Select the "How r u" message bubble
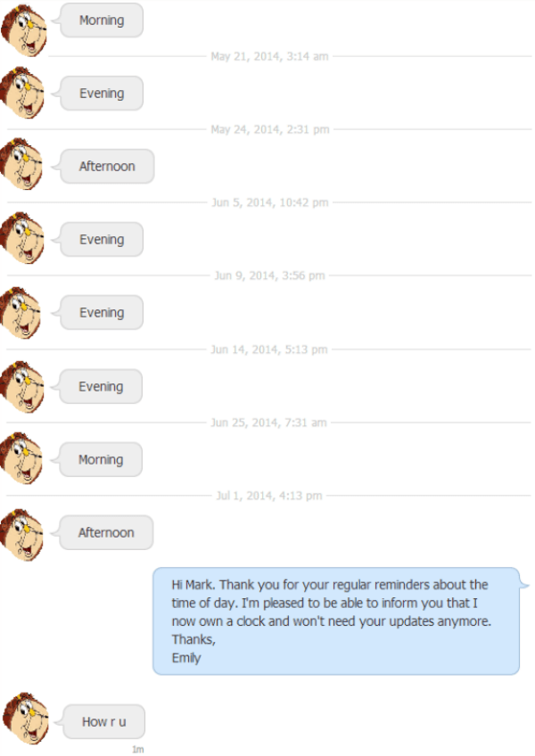 point(103,722)
